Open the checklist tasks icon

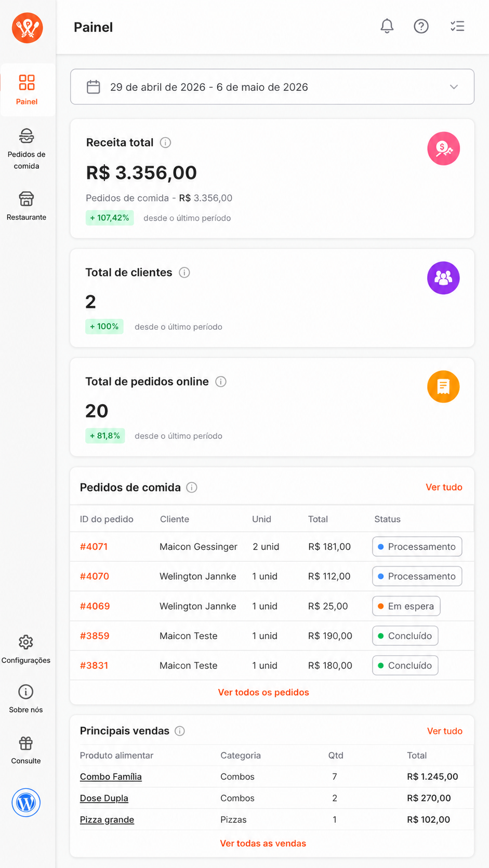pos(457,26)
